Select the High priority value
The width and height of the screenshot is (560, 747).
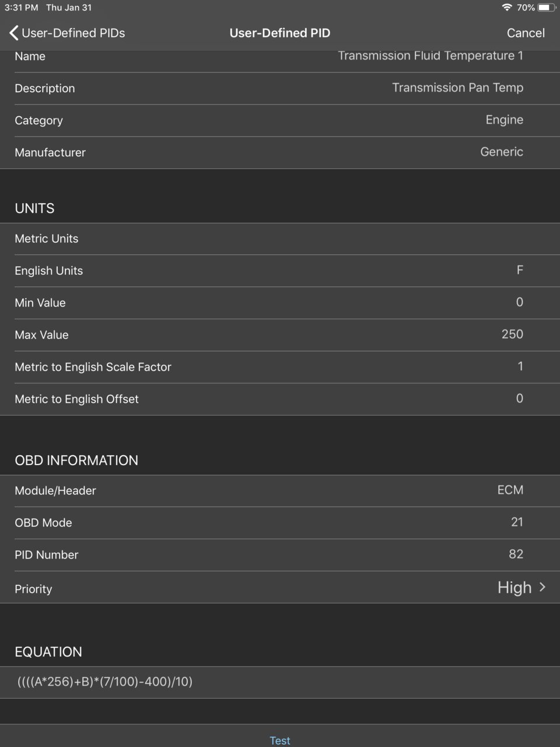click(514, 587)
